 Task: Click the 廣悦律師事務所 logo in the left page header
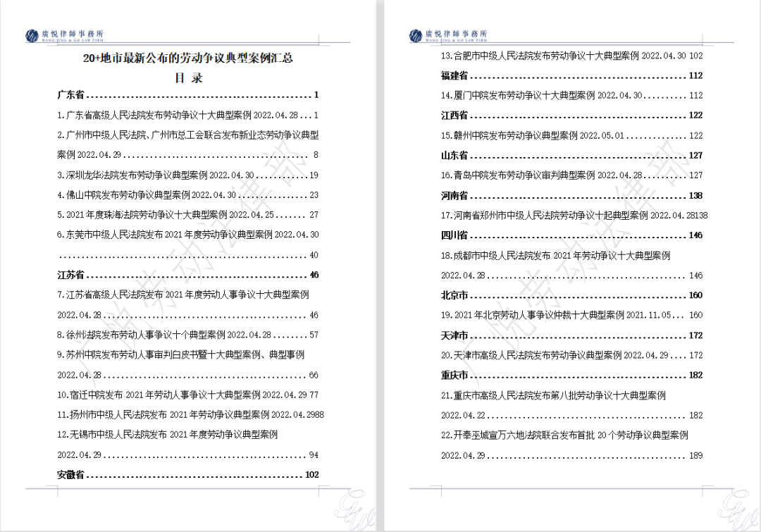[65, 35]
